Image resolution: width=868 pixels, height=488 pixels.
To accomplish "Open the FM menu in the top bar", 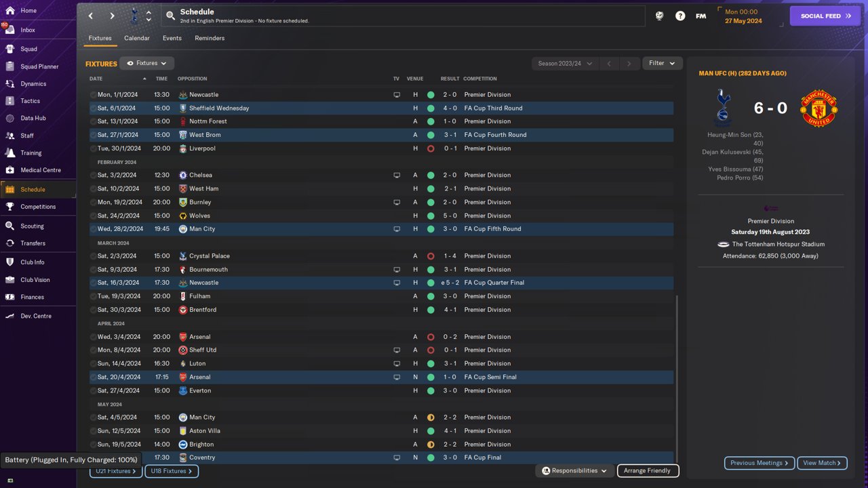I will click(x=701, y=16).
